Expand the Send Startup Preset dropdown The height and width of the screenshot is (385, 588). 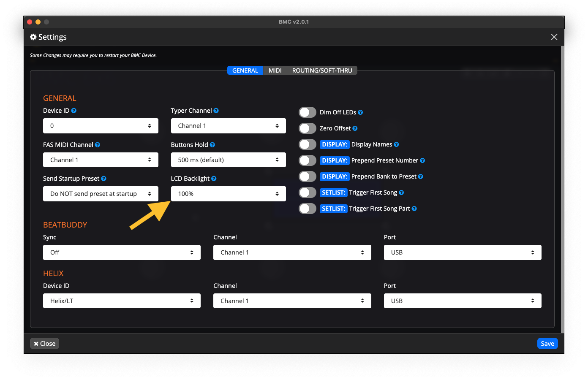click(x=101, y=194)
